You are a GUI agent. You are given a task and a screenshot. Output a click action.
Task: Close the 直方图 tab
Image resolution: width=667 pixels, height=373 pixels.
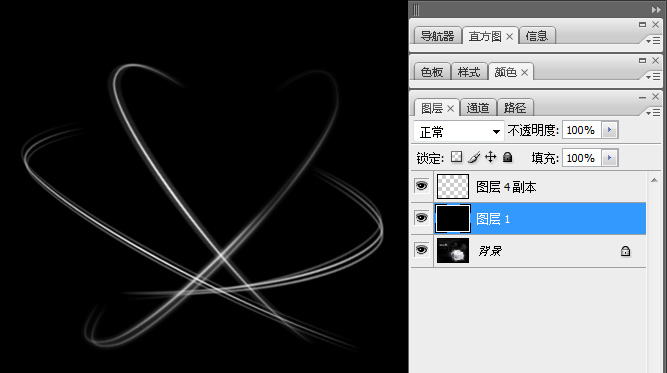[x=509, y=37]
